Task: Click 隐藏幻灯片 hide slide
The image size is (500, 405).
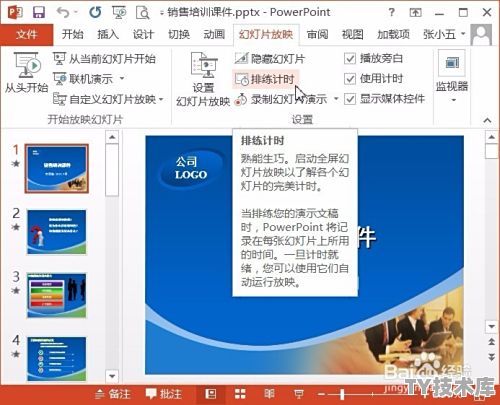Action: click(270, 59)
